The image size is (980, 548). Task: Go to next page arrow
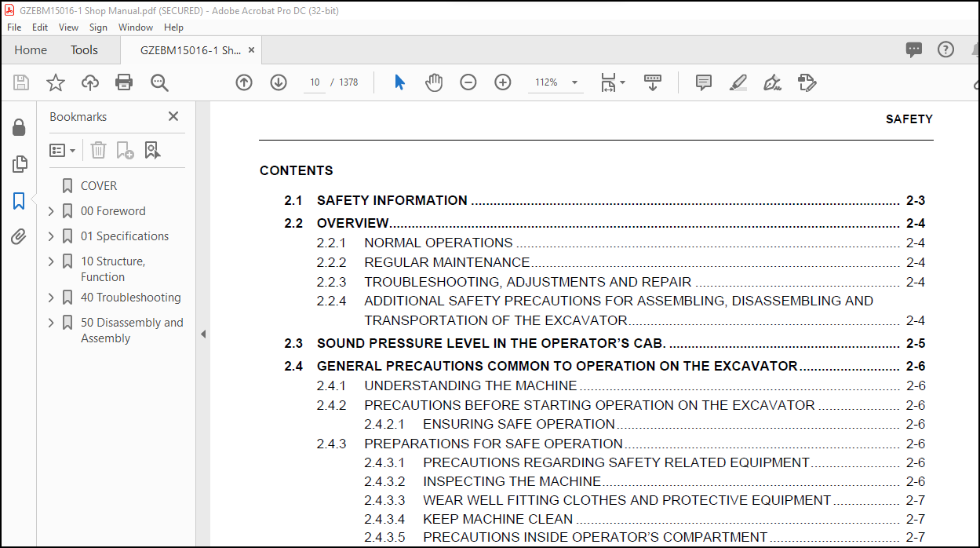click(x=279, y=82)
